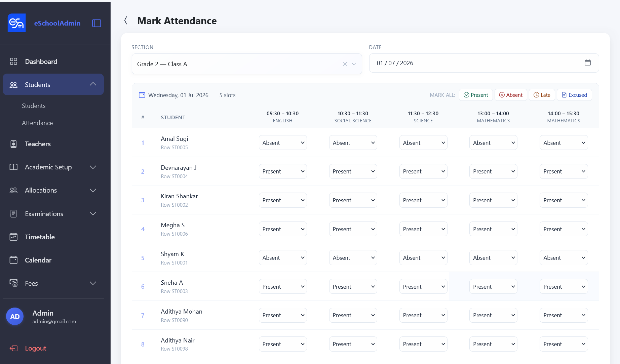This screenshot has height=364, width=620.
Task: Open Amal Sugi's English attendance dropdown
Action: [283, 143]
